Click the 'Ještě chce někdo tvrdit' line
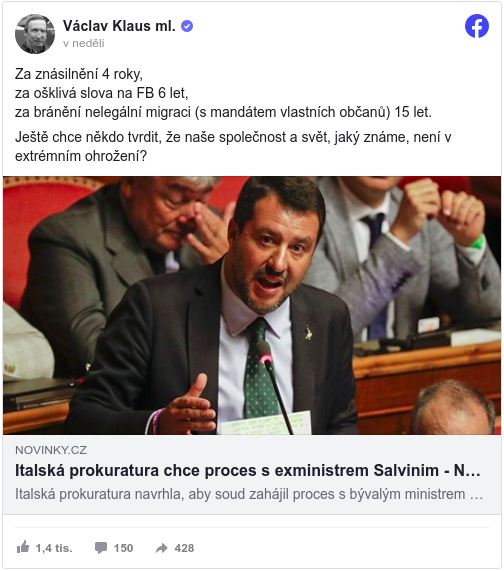 [x=233, y=137]
